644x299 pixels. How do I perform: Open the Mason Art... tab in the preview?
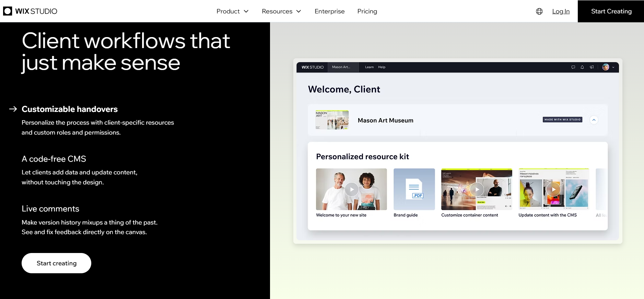(343, 67)
